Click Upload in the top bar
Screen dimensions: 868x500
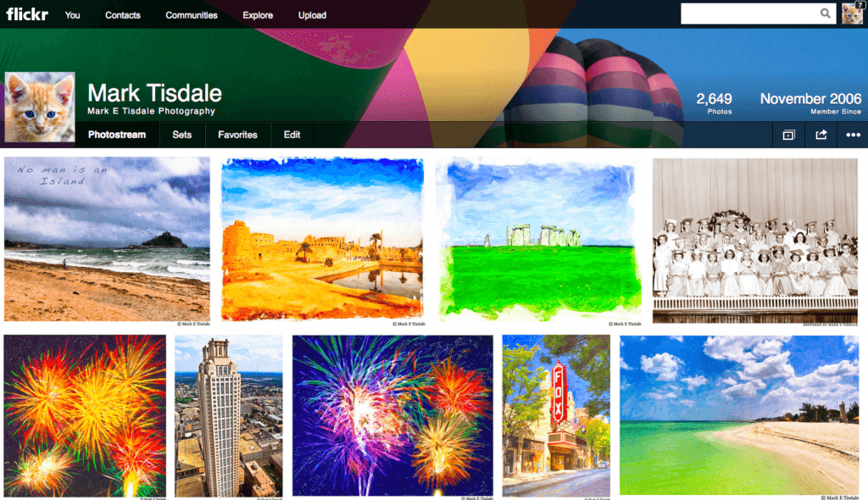coord(312,15)
